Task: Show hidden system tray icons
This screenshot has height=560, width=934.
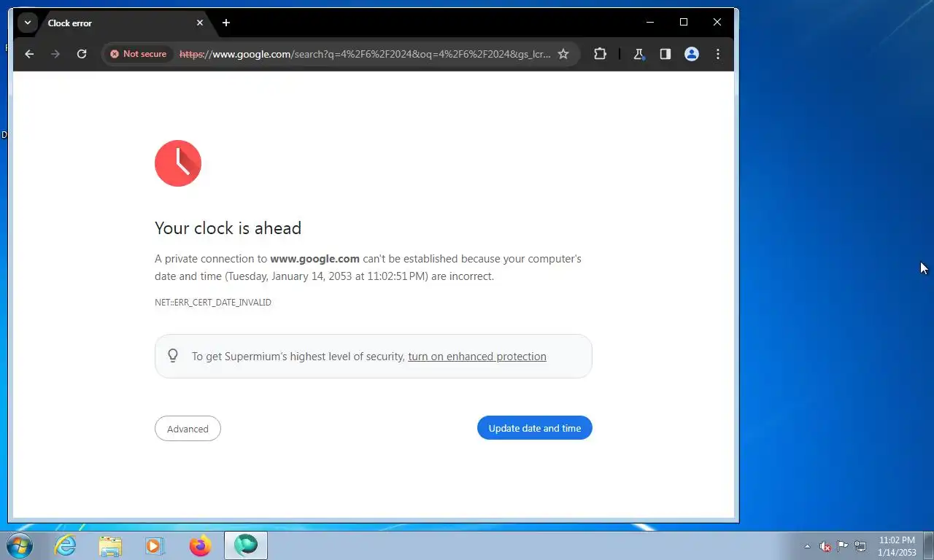Action: tap(807, 546)
